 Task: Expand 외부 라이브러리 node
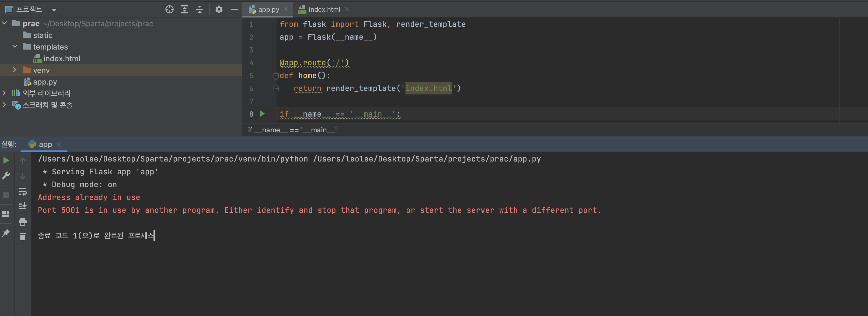coord(4,93)
